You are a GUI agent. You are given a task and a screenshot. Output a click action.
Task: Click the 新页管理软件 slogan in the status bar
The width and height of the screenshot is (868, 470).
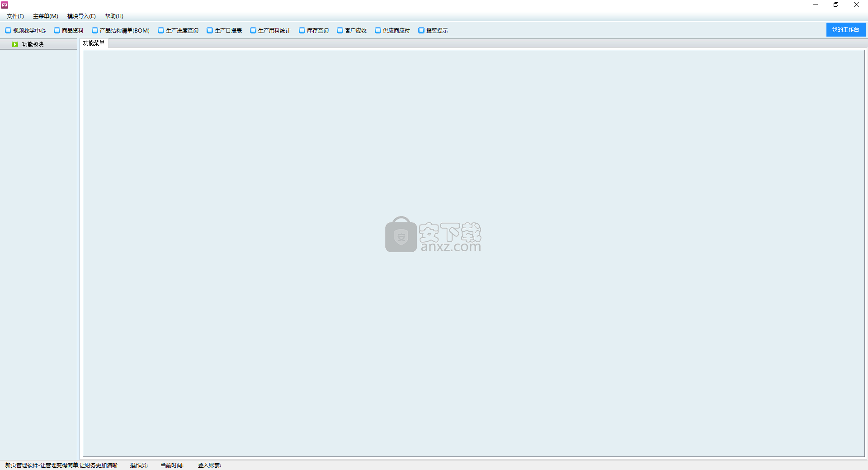pyautogui.click(x=61, y=465)
